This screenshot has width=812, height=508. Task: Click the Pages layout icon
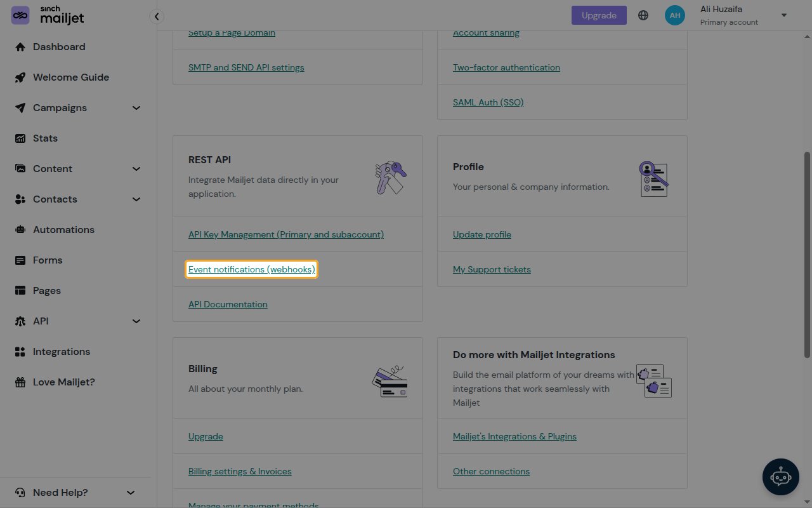[x=20, y=291]
